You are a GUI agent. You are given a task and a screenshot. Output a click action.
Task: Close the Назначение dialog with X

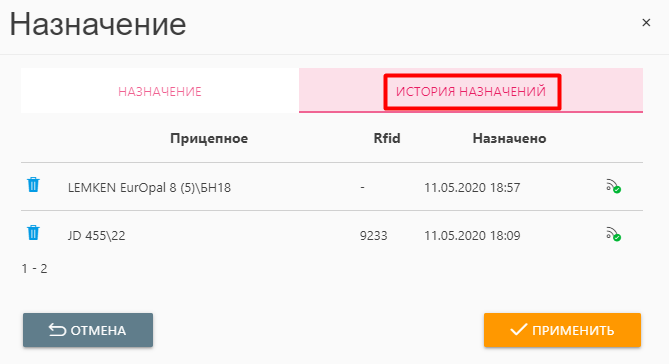pos(646,23)
